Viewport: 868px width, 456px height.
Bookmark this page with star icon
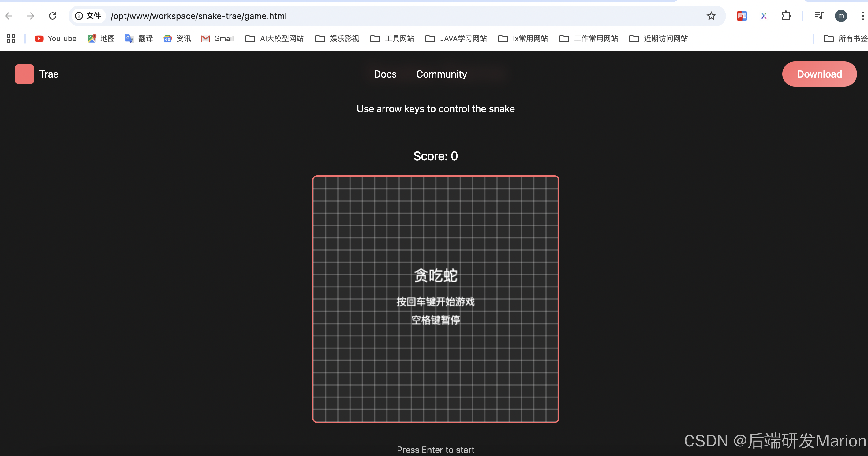coord(711,16)
